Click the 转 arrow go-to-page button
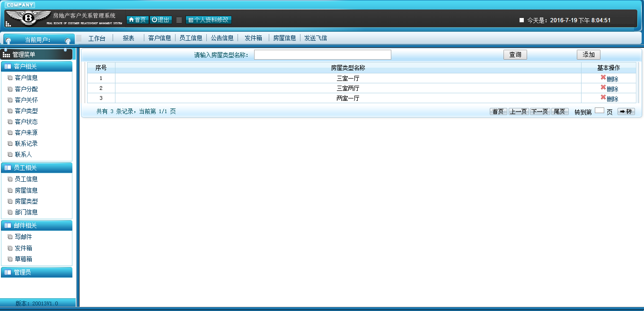Viewport: 644px width, 311px height. tap(626, 112)
